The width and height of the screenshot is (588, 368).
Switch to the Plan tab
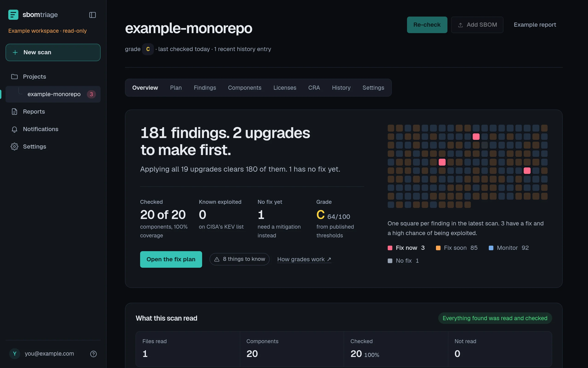click(x=176, y=88)
